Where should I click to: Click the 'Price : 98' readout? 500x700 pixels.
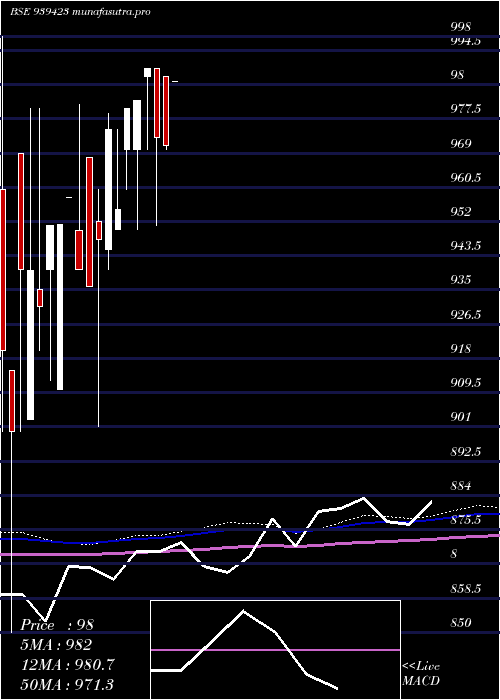pyautogui.click(x=57, y=625)
